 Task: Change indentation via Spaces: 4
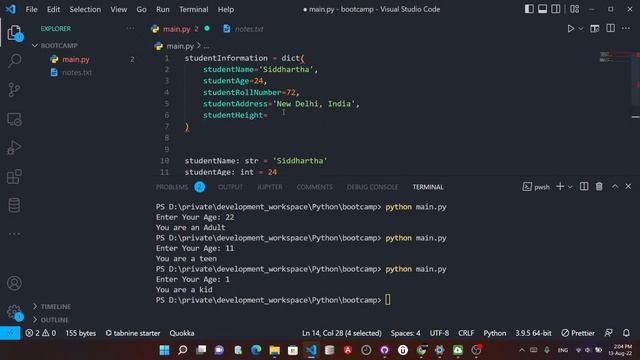[405, 333]
